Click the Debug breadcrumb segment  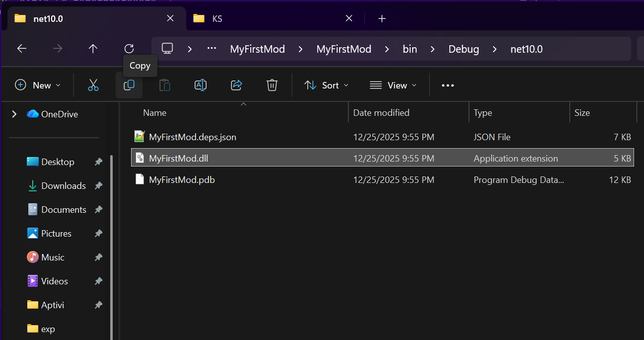coord(463,49)
